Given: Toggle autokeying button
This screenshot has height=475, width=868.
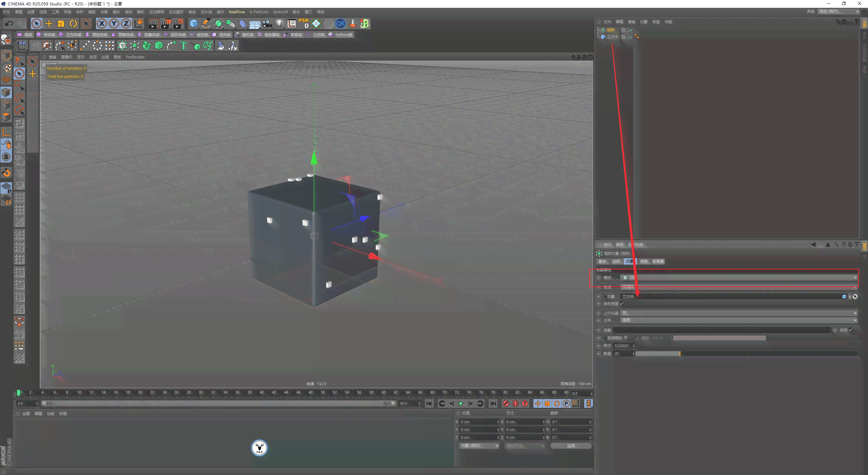Looking at the screenshot, I should tap(515, 403).
